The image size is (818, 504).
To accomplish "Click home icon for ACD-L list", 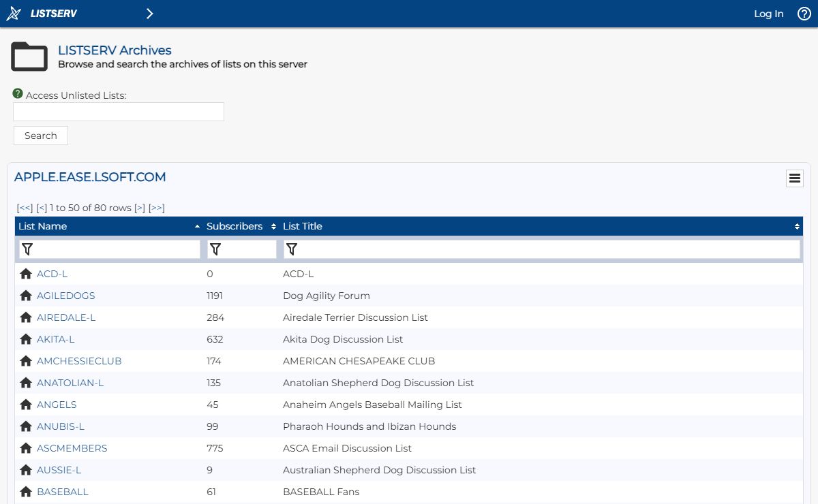I will (x=26, y=274).
